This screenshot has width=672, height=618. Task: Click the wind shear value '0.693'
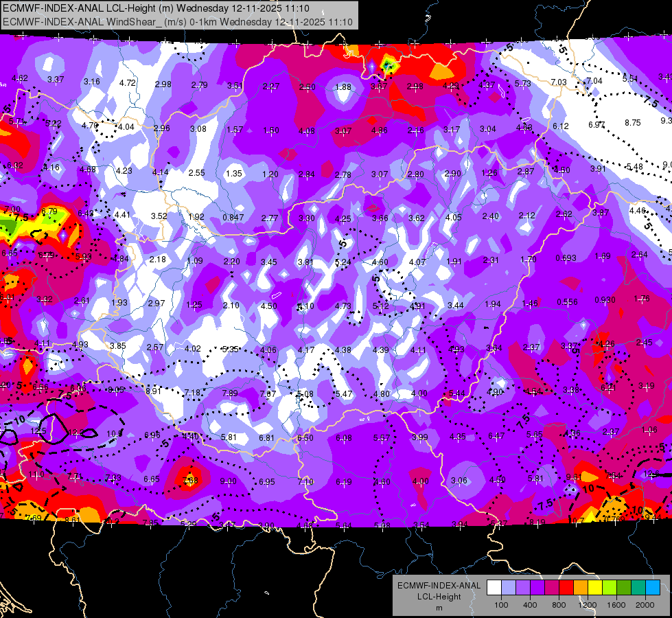[566, 257]
